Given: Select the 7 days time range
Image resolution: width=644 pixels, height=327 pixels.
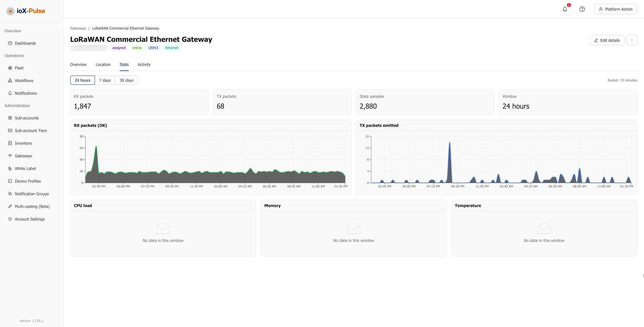Looking at the screenshot, I should 105,80.
